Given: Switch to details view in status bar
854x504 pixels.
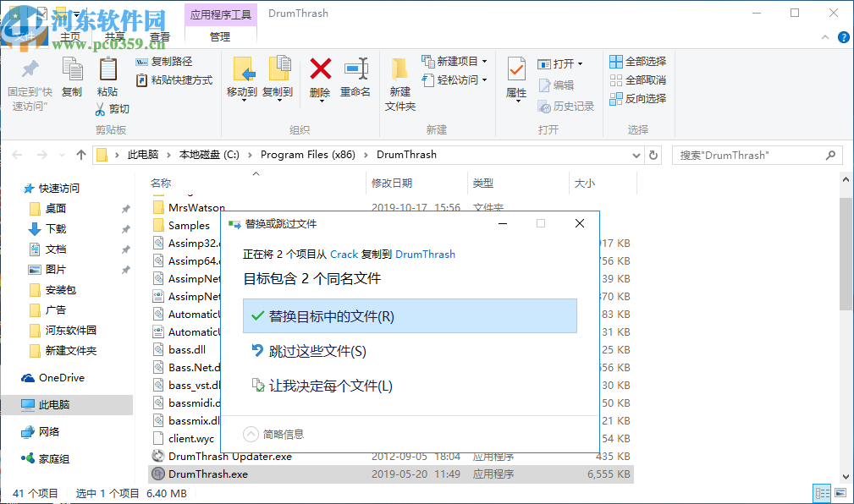Looking at the screenshot, I should pyautogui.click(x=821, y=493).
